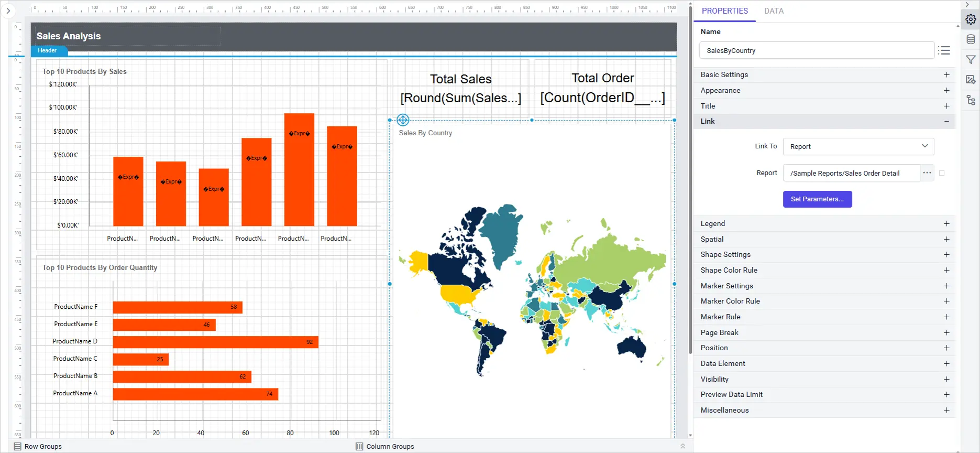Collapse the right properties panel chevron

967,5
